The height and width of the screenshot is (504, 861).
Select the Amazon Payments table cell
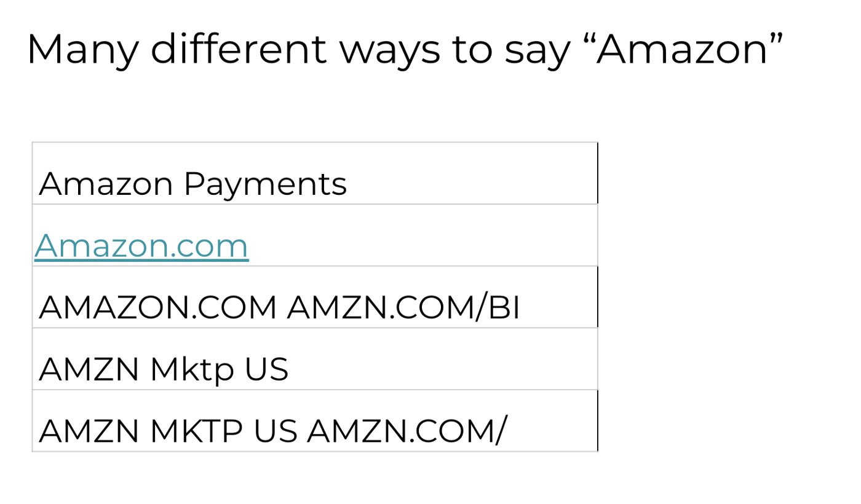click(x=315, y=173)
